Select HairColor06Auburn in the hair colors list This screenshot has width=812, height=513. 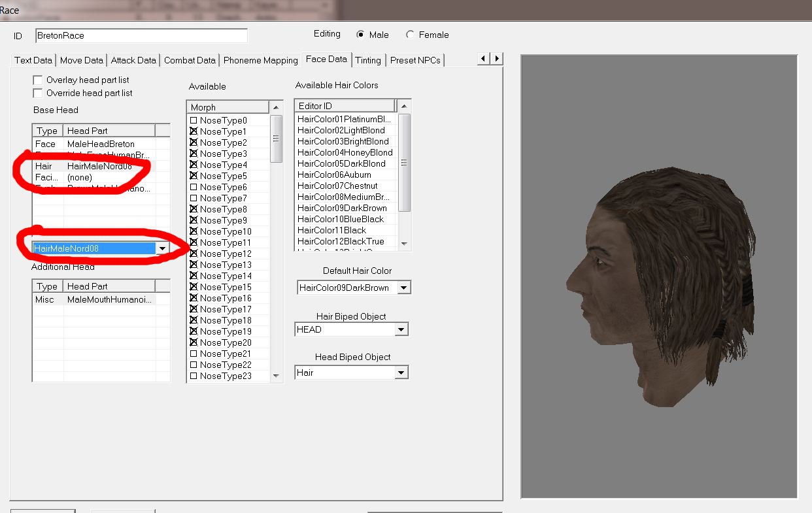(334, 174)
